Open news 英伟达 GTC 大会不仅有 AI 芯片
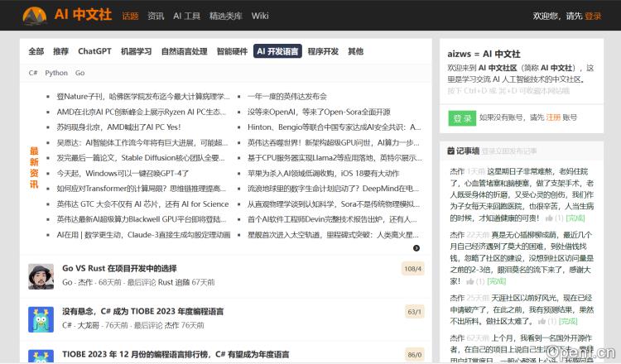This screenshot has width=621, height=364. pyautogui.click(x=143, y=204)
